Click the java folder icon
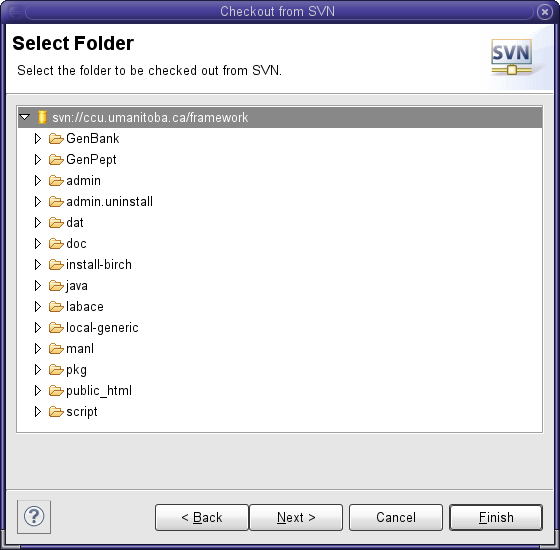This screenshot has height=550, width=560. point(56,286)
